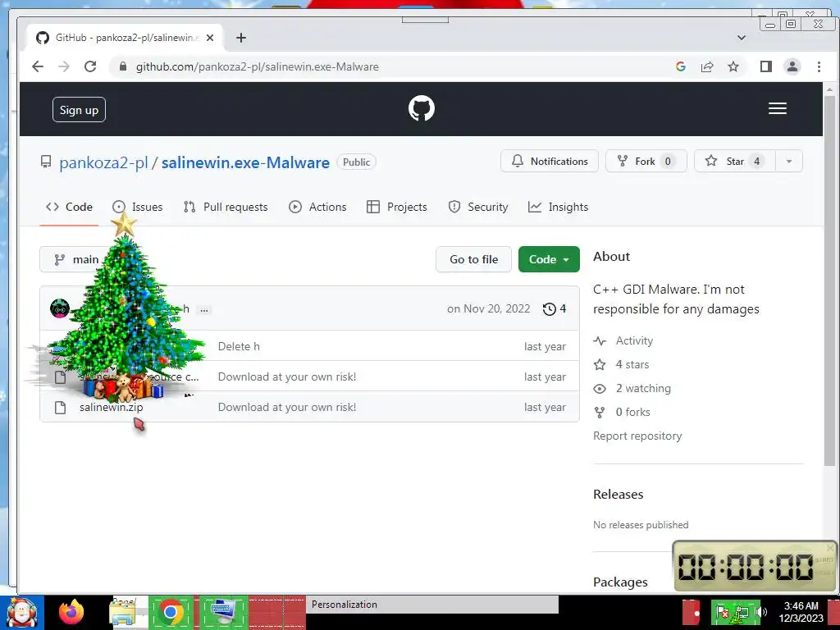
Task: Click the Packages heading link
Action: 620,582
